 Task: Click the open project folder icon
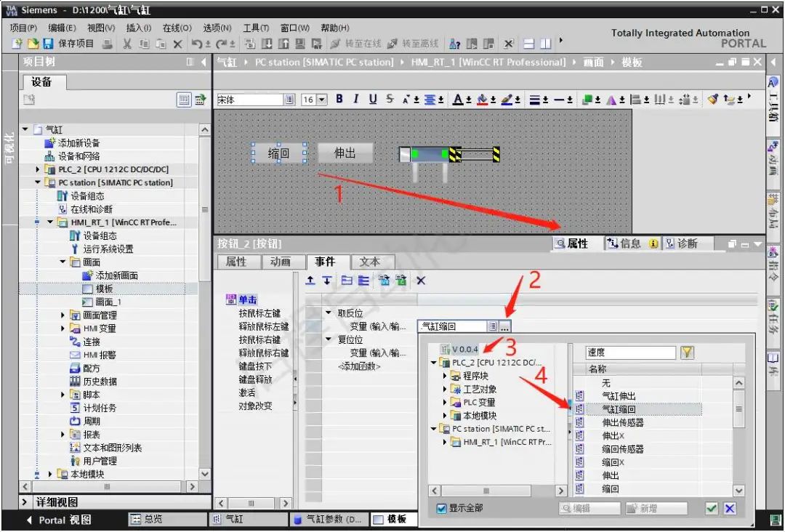33,44
